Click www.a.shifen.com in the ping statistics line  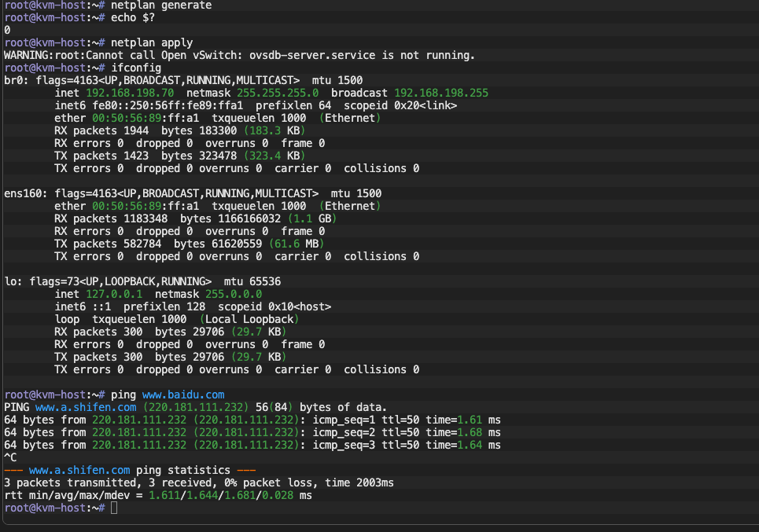79,470
